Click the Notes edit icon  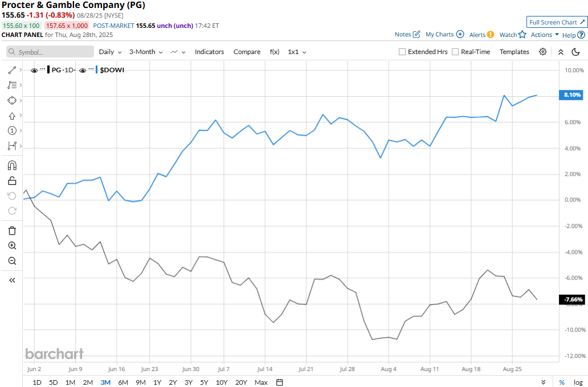[x=416, y=35]
